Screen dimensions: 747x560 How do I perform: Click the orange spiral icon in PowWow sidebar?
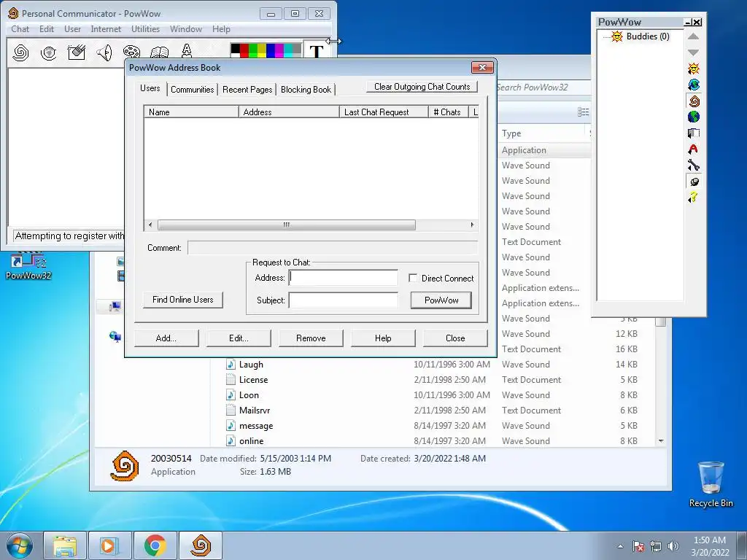click(x=694, y=101)
